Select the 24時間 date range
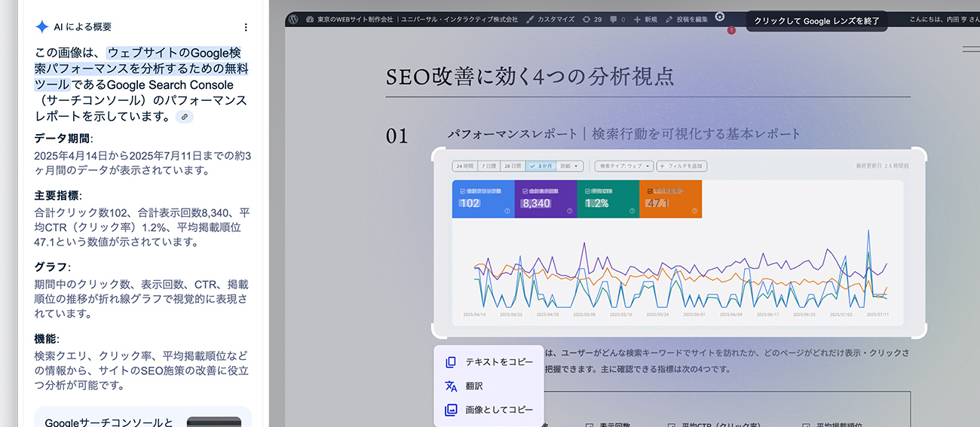 coord(464,166)
